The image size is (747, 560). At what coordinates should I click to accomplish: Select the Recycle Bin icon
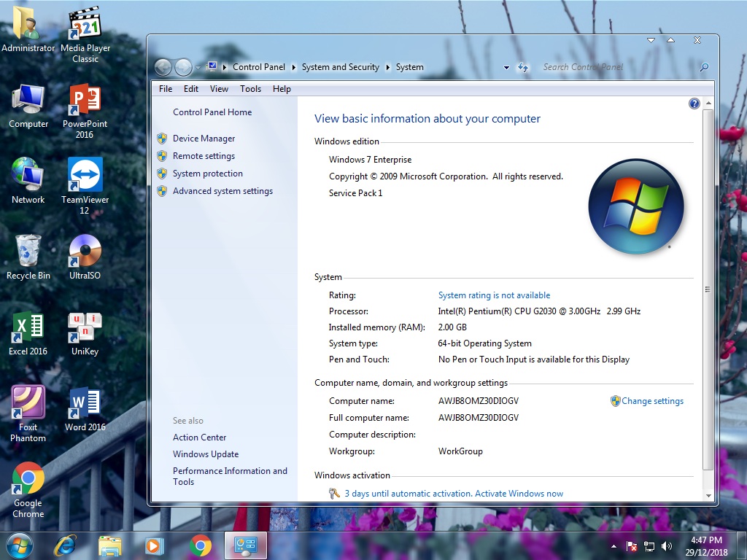point(28,257)
